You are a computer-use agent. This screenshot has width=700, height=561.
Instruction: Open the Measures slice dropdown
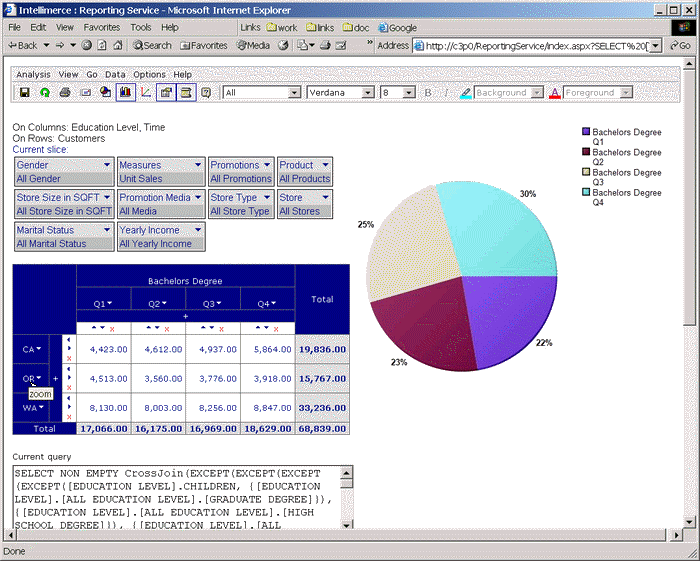click(x=198, y=165)
